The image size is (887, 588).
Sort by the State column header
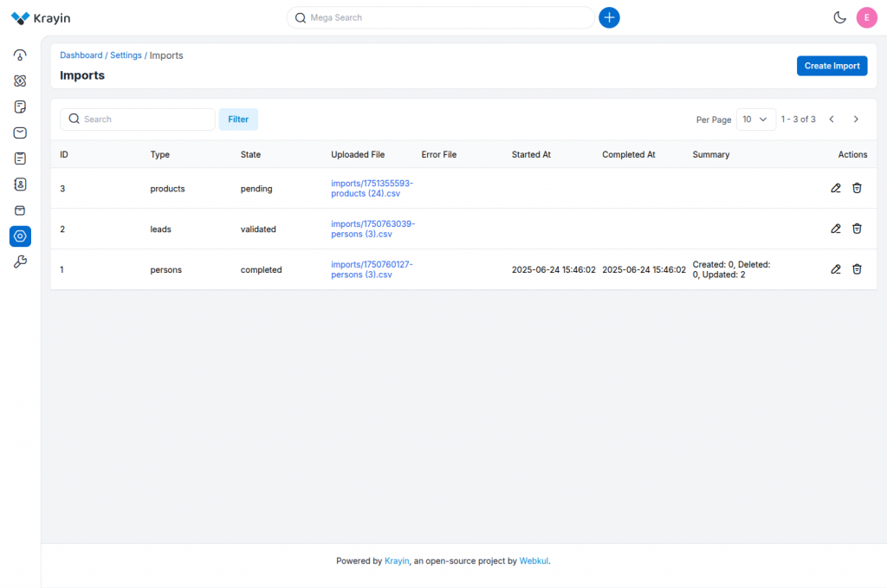click(x=250, y=154)
